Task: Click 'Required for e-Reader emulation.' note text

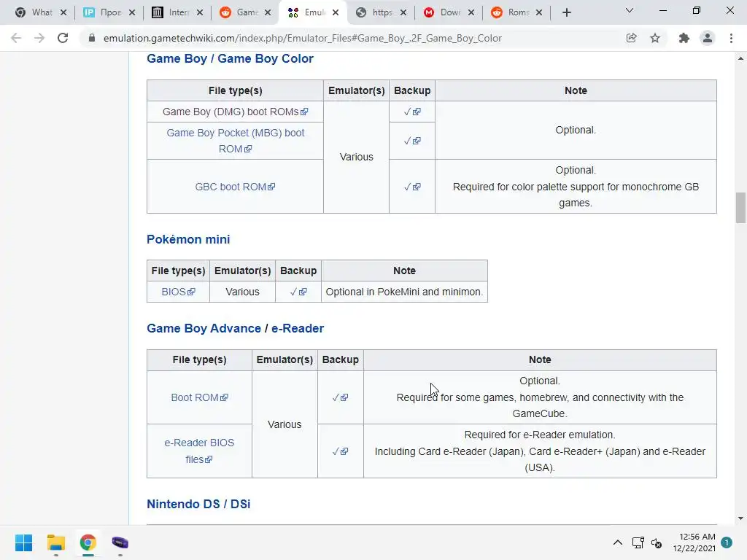Action: (540, 435)
